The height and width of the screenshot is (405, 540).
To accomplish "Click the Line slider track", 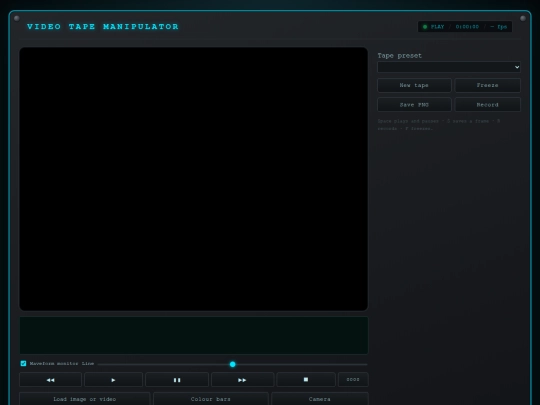I will 232,364.
